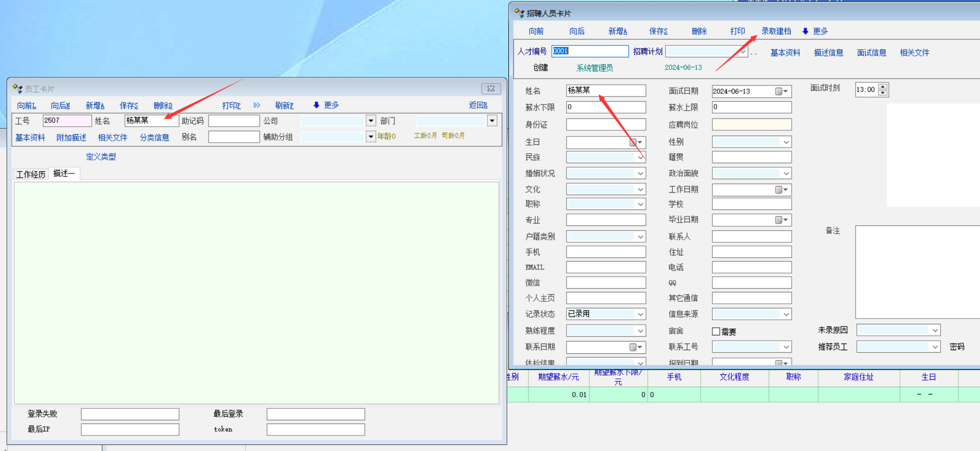Open the 公司 dropdown in 员工卡片
This screenshot has height=451, width=980.
click(371, 121)
